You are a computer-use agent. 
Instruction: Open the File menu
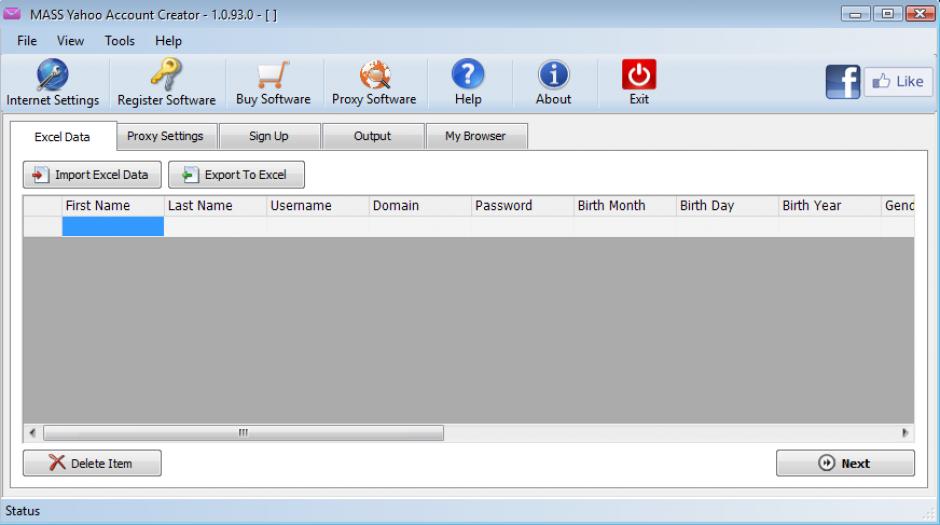pyautogui.click(x=27, y=41)
